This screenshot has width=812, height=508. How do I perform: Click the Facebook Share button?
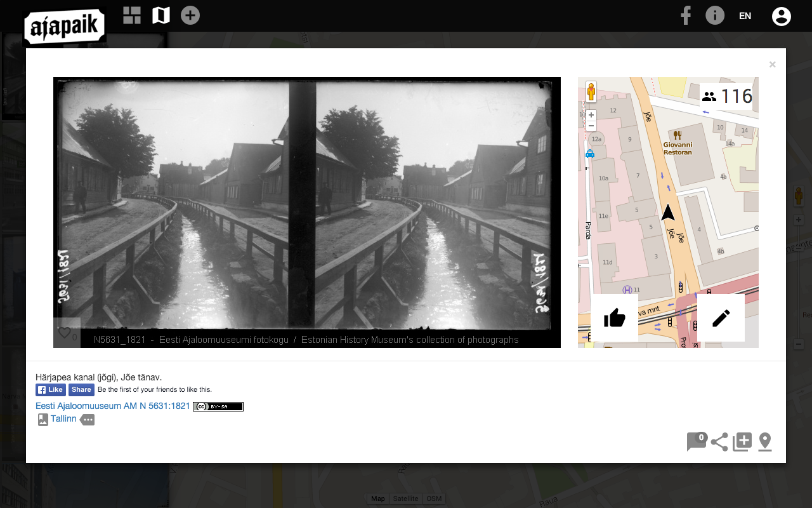pos(81,390)
